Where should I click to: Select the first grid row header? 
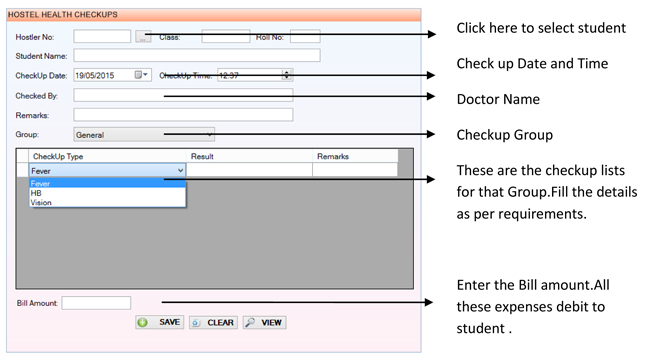pos(22,170)
